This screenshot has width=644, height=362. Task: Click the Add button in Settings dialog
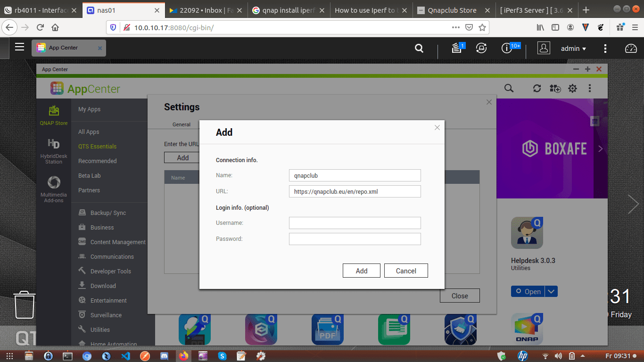click(183, 158)
